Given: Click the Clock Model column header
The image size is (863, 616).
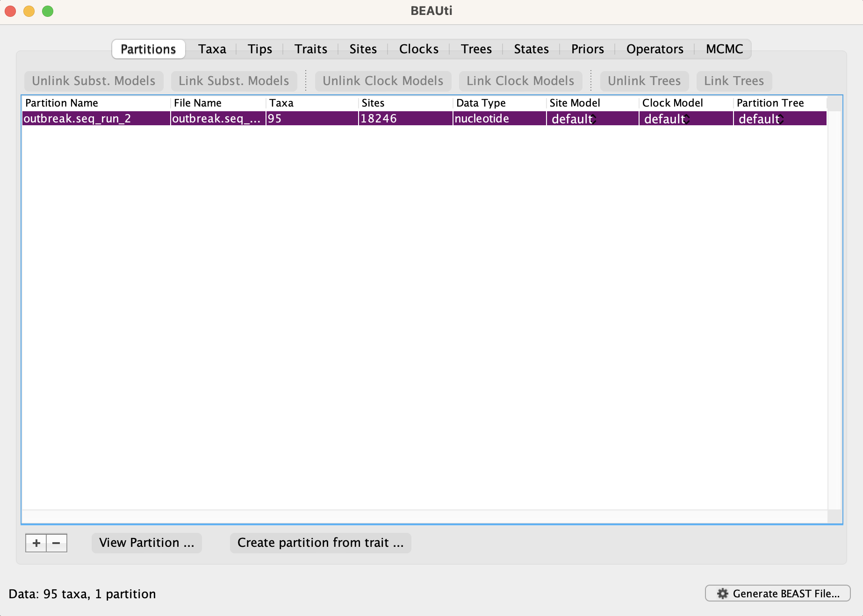Looking at the screenshot, I should [686, 103].
